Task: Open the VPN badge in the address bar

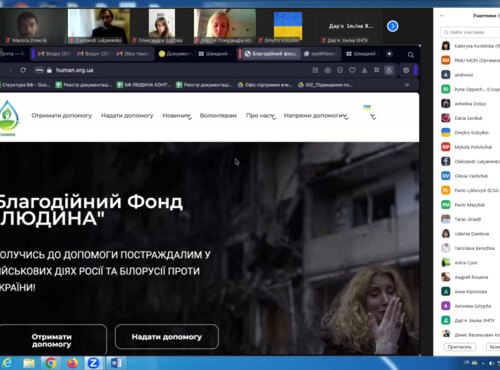Action: pyautogui.click(x=39, y=70)
